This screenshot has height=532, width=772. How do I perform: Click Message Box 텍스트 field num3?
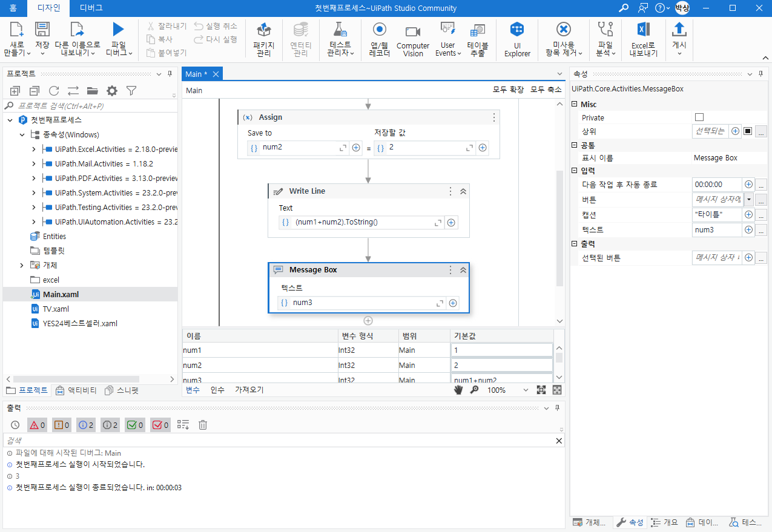click(x=362, y=303)
